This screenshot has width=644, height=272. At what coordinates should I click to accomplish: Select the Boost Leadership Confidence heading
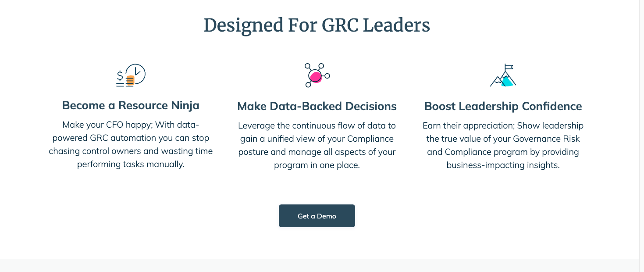coord(503,106)
